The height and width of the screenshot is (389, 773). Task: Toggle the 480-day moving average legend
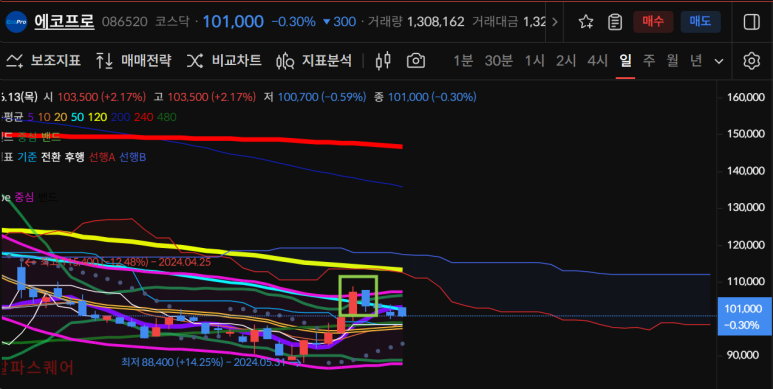point(167,117)
